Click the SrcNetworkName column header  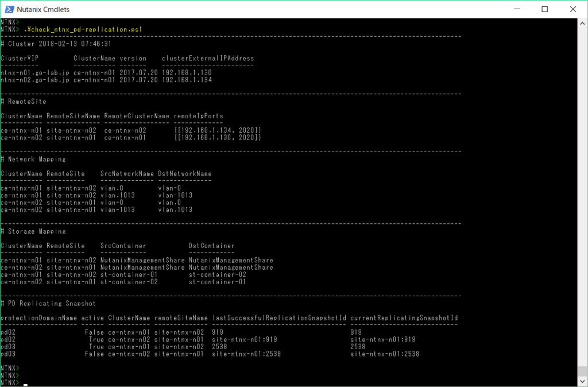[x=127, y=173]
